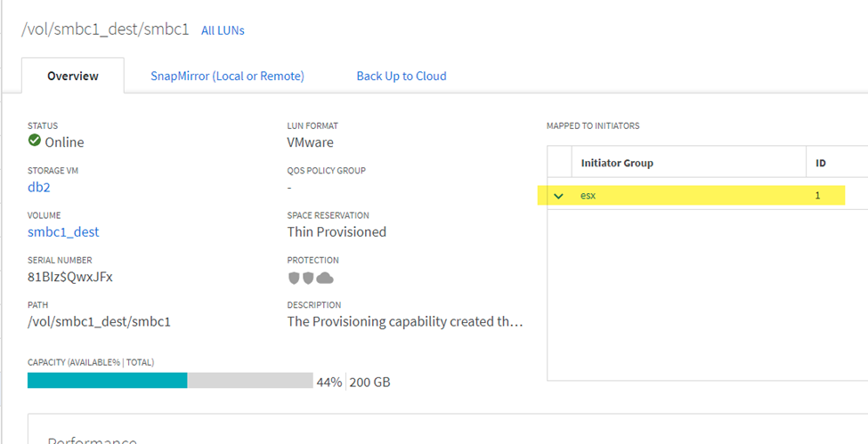
Task: Click the ID column header
Action: [821, 163]
